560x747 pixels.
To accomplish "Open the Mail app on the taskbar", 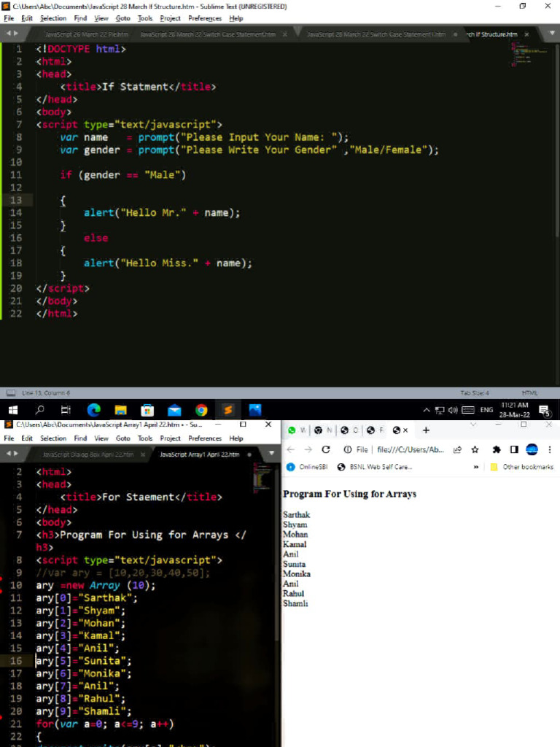I will tap(174, 410).
